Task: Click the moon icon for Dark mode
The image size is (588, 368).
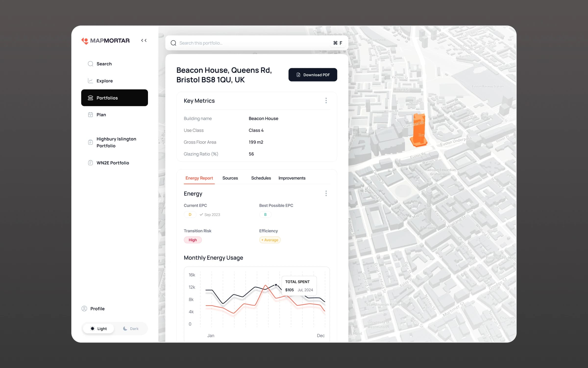Action: pyautogui.click(x=125, y=329)
